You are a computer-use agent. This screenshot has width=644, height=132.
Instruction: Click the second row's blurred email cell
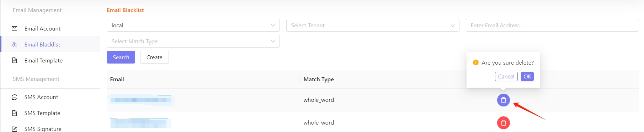pos(140,123)
